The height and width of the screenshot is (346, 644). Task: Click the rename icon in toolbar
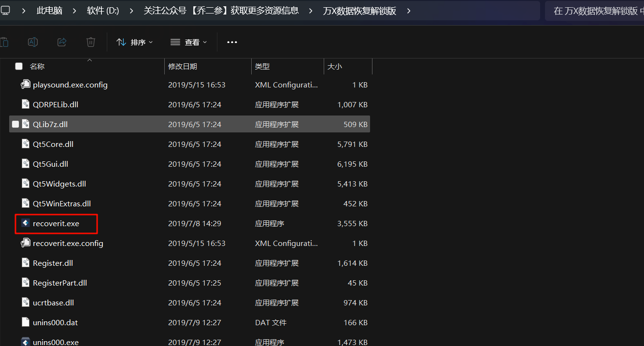click(33, 42)
